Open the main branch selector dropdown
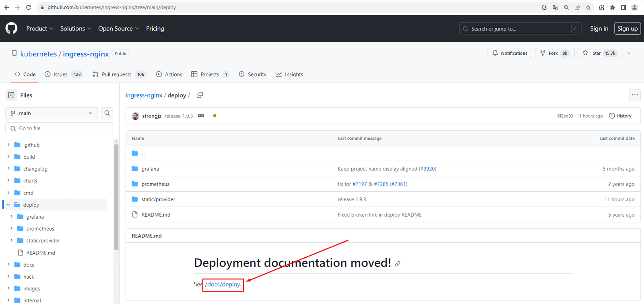This screenshot has height=304, width=644. (x=52, y=113)
